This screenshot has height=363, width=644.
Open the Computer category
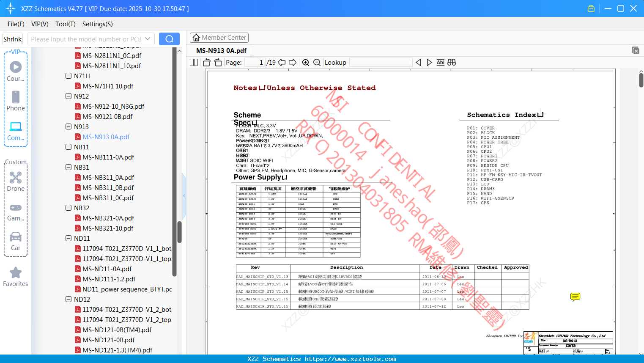(16, 131)
